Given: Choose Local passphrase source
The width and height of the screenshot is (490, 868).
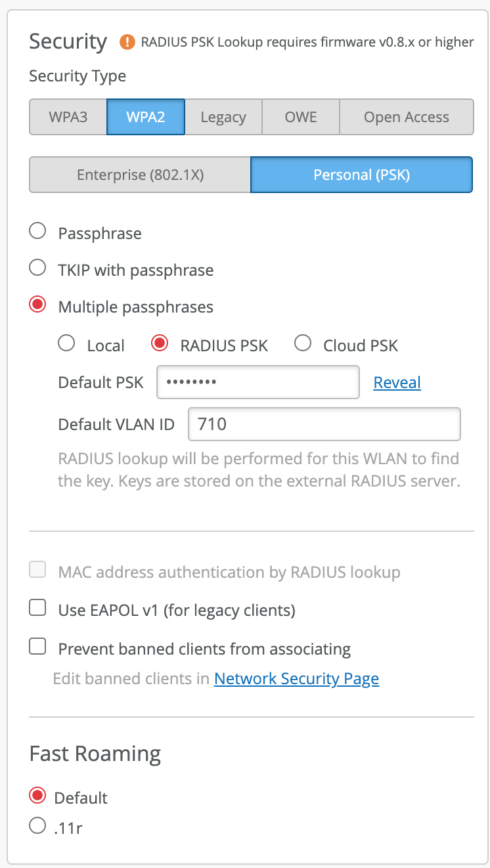Looking at the screenshot, I should pos(66,343).
